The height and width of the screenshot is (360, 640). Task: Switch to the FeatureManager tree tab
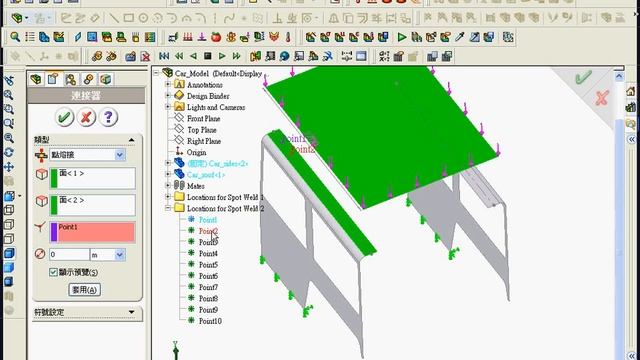36,79
